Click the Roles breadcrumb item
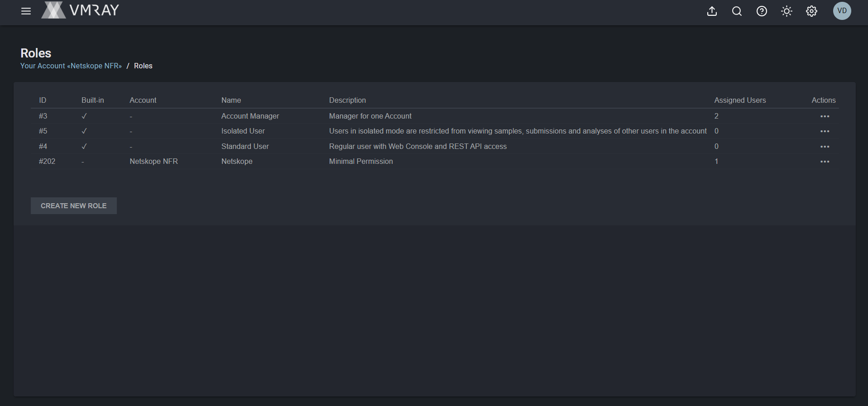This screenshot has width=868, height=406. coord(143,66)
